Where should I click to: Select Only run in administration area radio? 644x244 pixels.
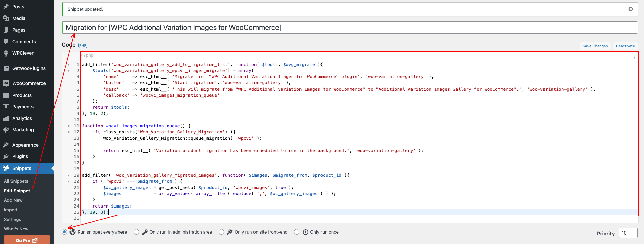point(136,232)
